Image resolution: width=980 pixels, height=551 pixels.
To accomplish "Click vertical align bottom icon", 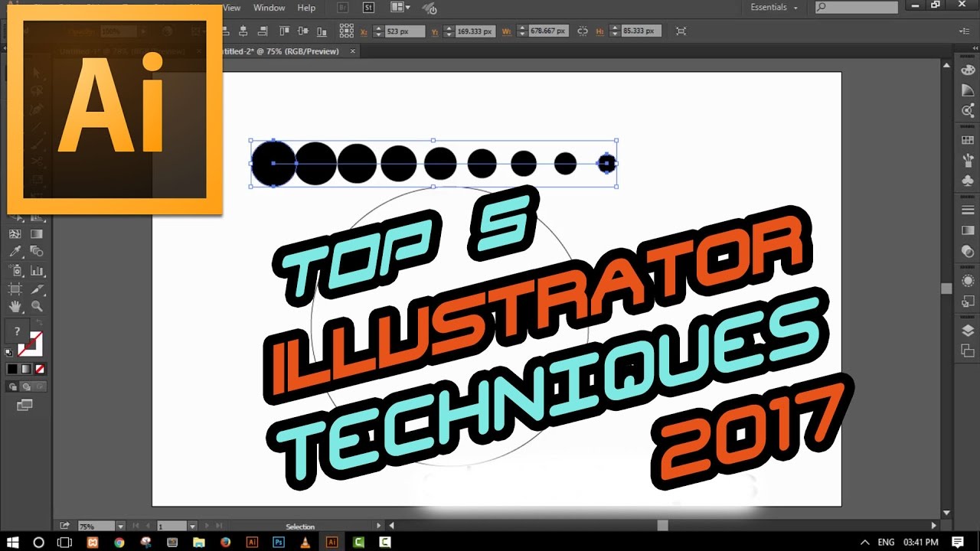I will click(x=321, y=31).
